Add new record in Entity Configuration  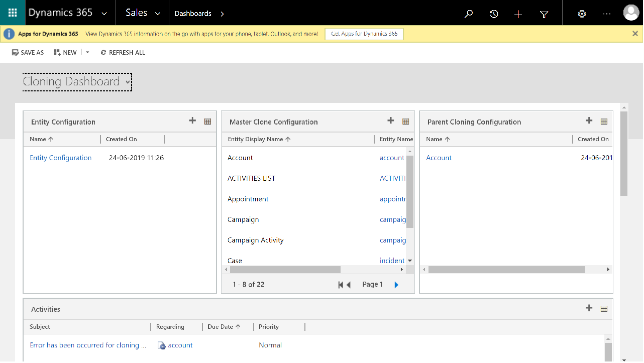[x=192, y=120]
